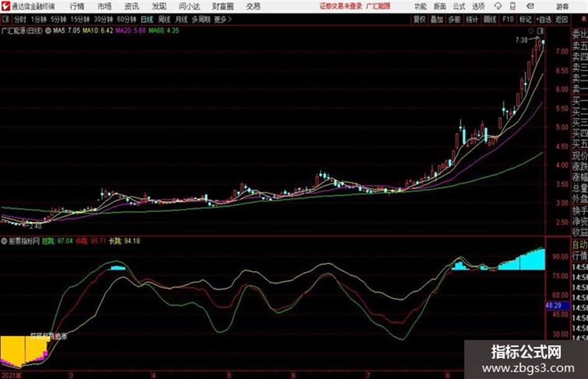The image size is (588, 379).
Task: Click the 统计 statistics button
Action: (x=472, y=19)
